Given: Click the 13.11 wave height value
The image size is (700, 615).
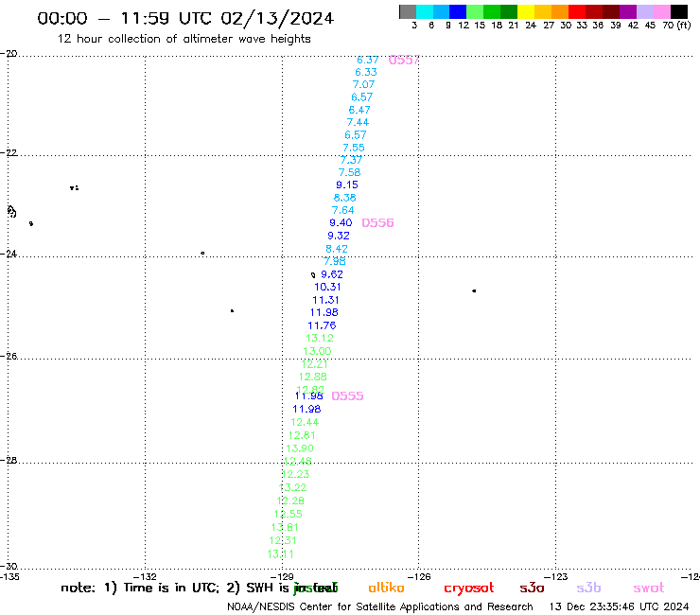Looking at the screenshot, I should pyautogui.click(x=280, y=554).
